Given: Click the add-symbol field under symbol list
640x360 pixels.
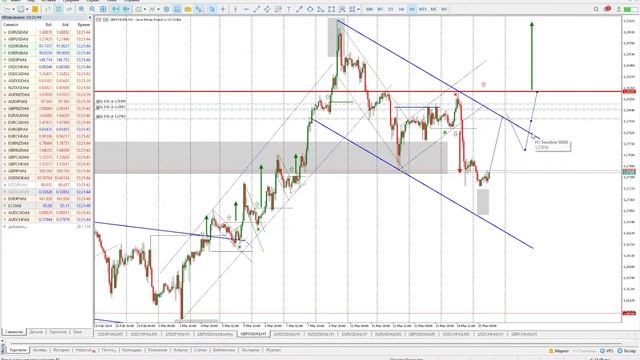Looking at the screenshot, I should coord(47,227).
